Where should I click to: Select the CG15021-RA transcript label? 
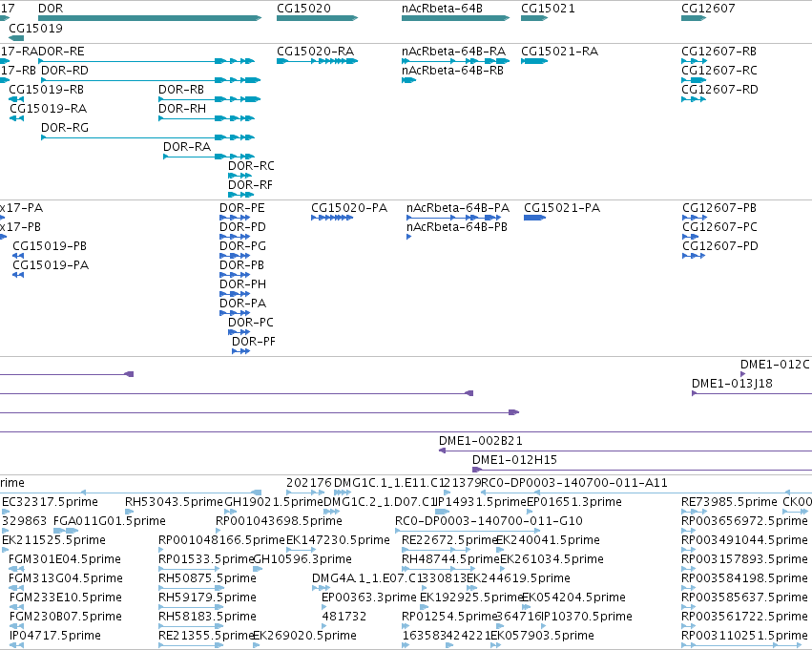[559, 52]
